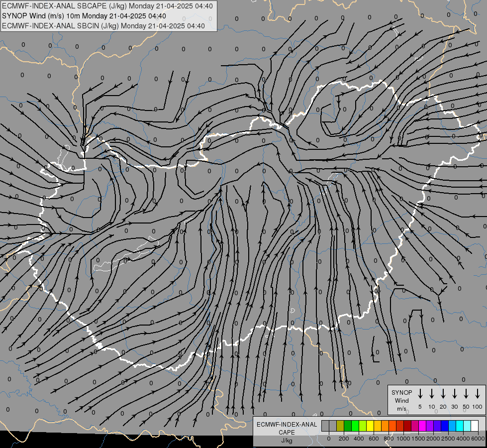487x448 pixels.
Task: Select the pure blue swatch before the 2500 tick
Action: tap(445, 426)
